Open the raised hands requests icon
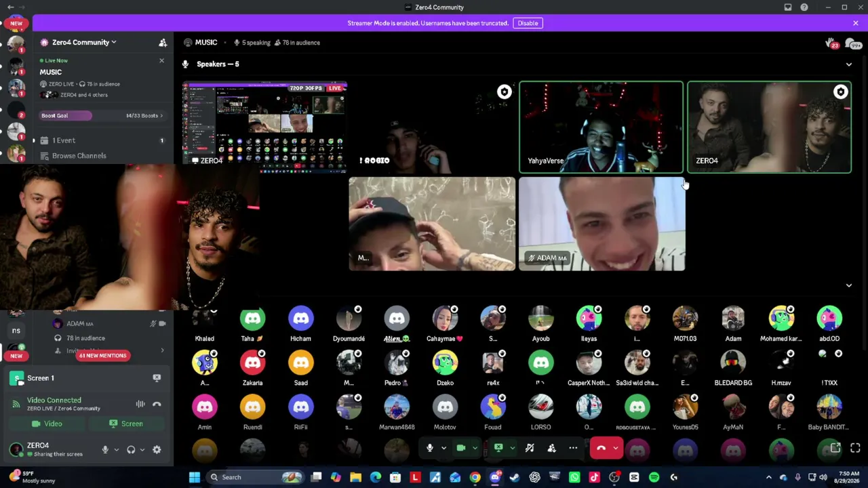Viewport: 868px width, 488px height. pos(831,43)
